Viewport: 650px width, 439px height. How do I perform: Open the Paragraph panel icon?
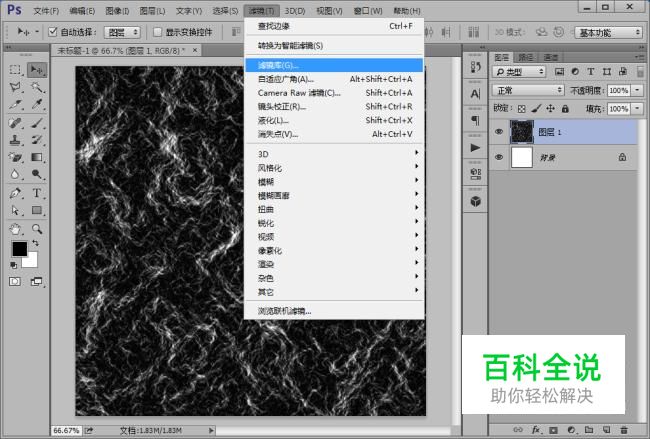pyautogui.click(x=475, y=121)
